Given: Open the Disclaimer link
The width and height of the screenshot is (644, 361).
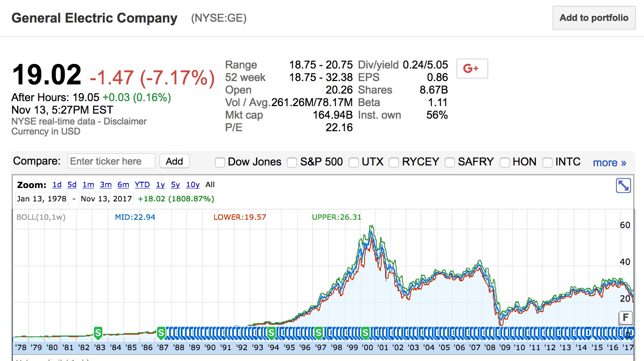Looking at the screenshot, I should 125,122.
